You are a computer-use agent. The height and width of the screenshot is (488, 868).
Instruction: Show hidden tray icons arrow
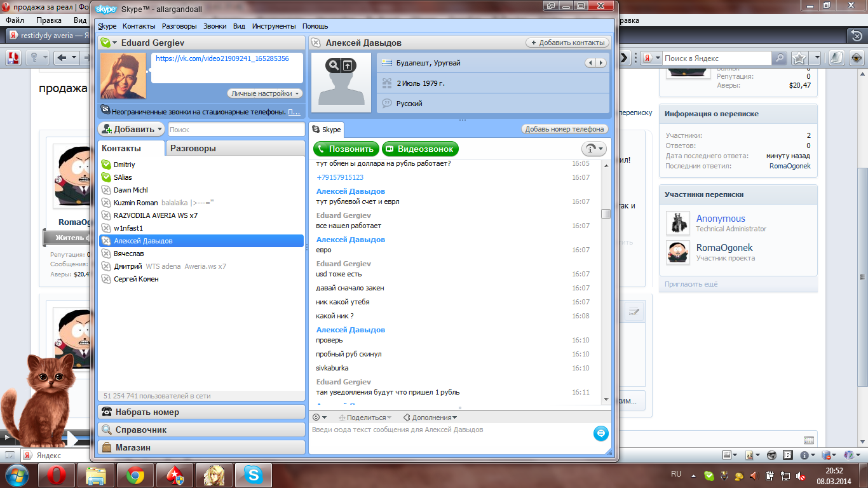point(695,475)
